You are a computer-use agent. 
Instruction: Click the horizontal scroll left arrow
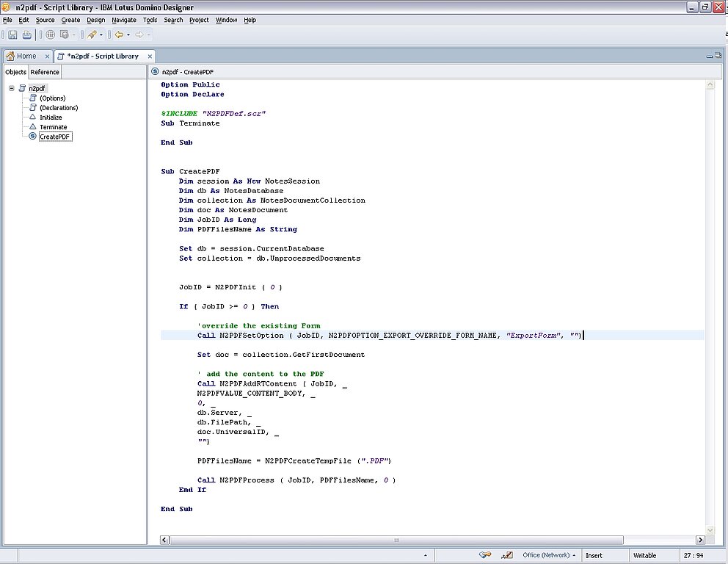tap(165, 540)
